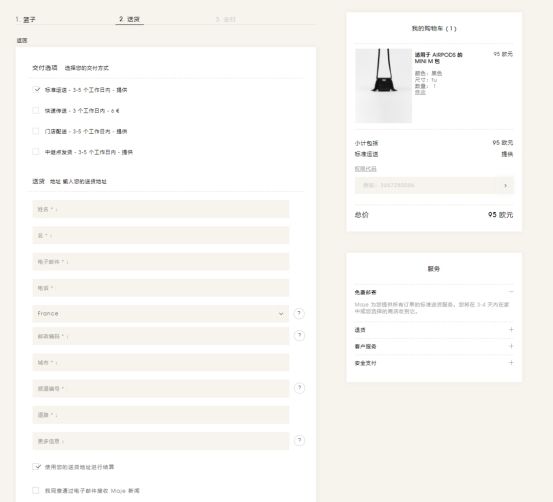The height and width of the screenshot is (502, 553).
Task: Open the Mini M bag product thumbnail
Action: coord(383,86)
